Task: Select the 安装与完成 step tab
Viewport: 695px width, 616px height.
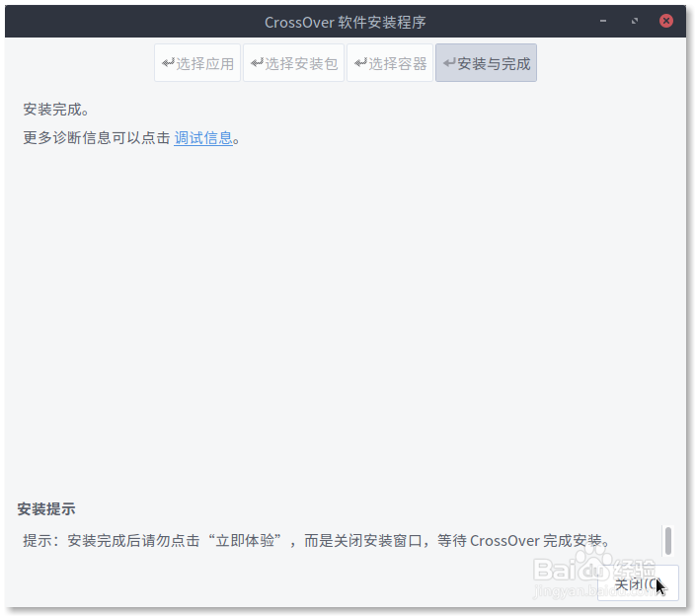Action: pyautogui.click(x=486, y=63)
